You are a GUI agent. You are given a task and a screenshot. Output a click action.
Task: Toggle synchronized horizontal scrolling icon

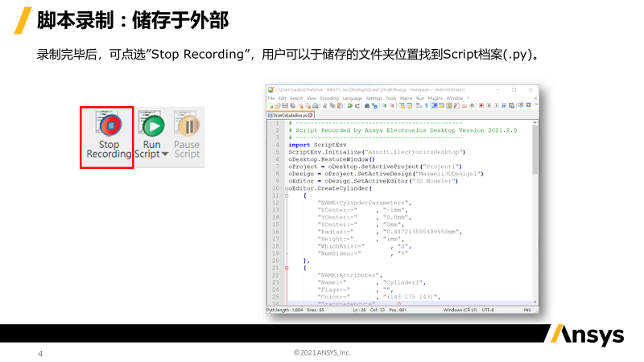click(x=410, y=106)
